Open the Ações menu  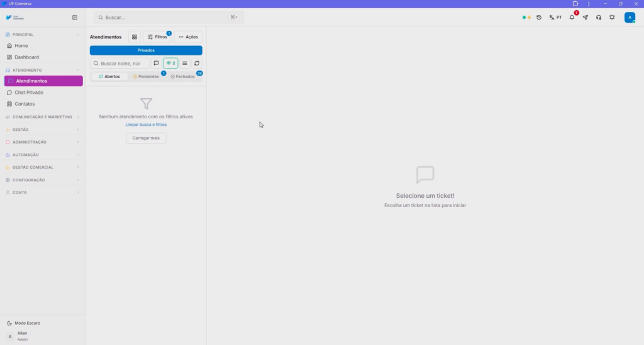(x=188, y=37)
